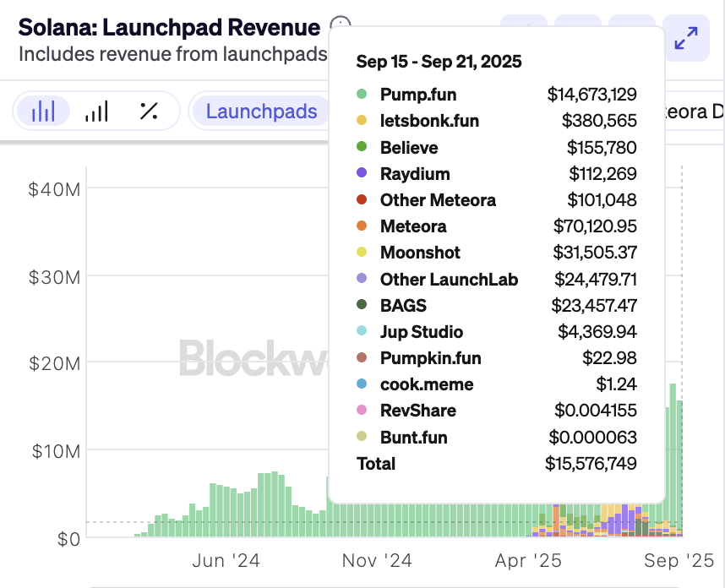Click the purple Raydium legend dot
The height and width of the screenshot is (588, 725).
click(362, 173)
